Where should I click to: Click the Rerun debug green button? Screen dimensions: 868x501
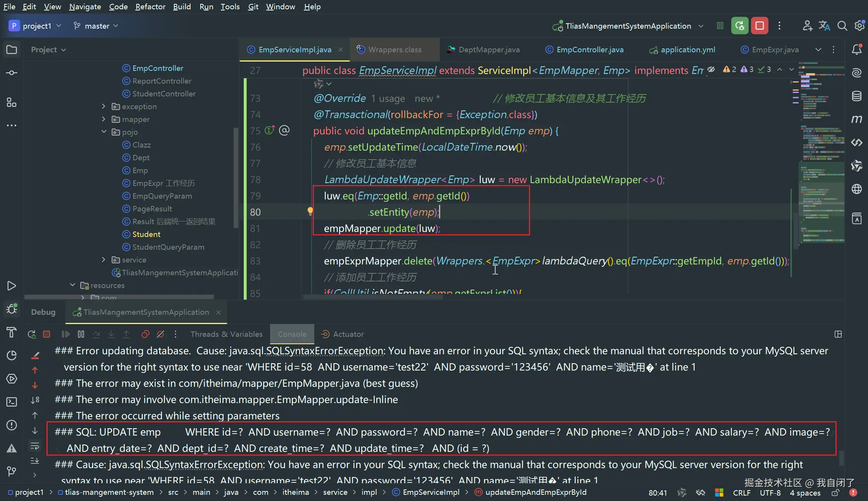pyautogui.click(x=740, y=26)
